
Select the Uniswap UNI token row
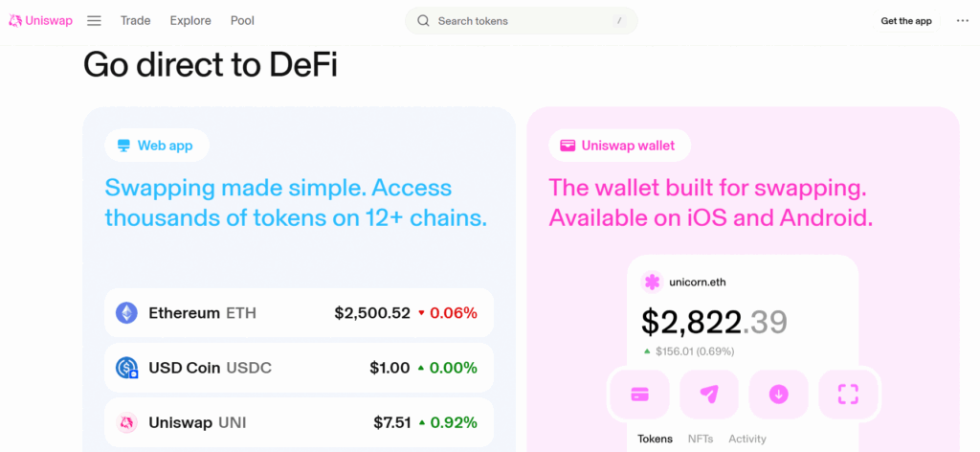[299, 422]
